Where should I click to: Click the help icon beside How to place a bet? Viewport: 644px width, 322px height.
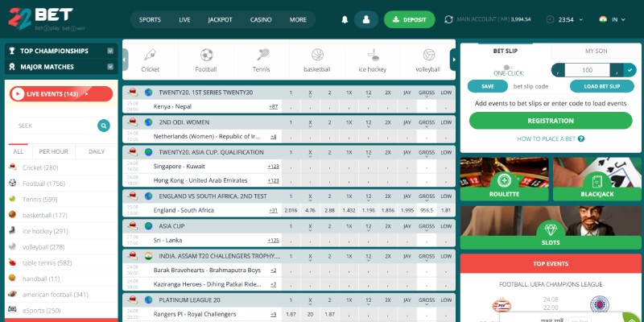tap(580, 138)
